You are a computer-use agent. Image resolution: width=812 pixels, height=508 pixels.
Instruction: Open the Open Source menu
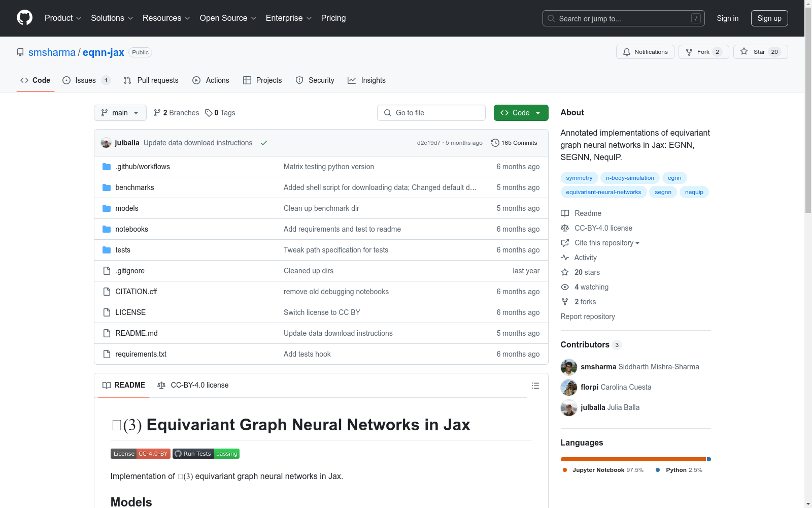point(228,18)
